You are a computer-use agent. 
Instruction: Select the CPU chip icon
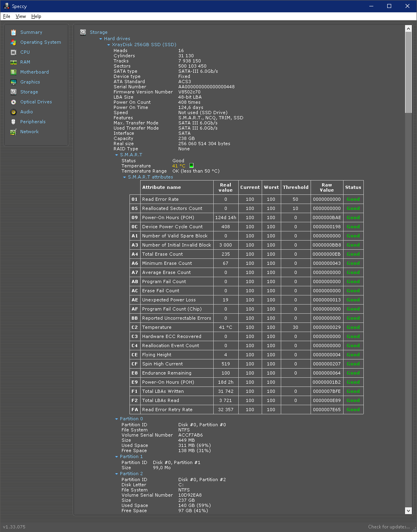[x=13, y=52]
